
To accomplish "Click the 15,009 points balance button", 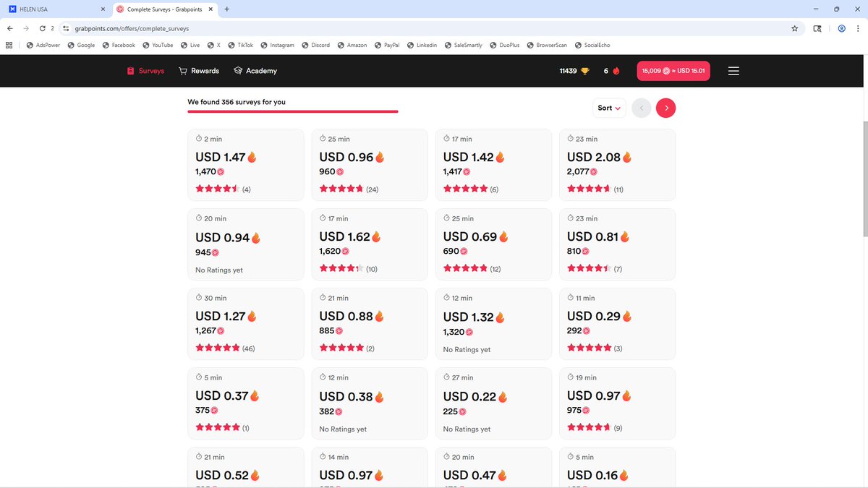I will [x=673, y=71].
